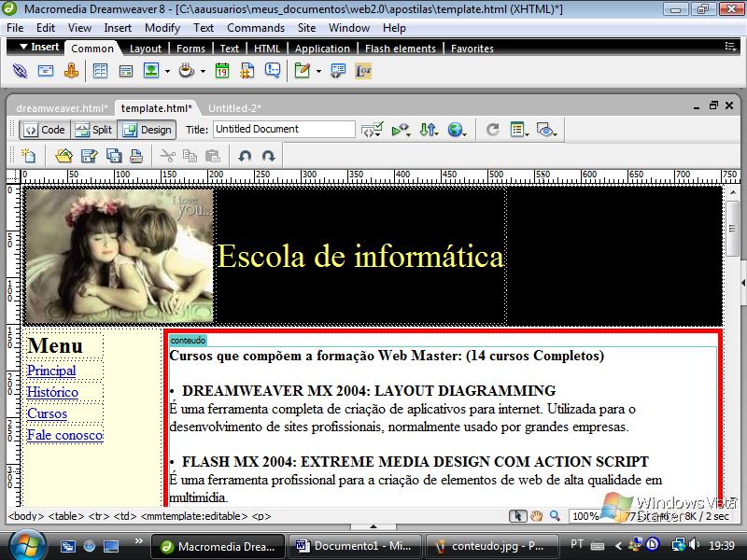Switch to dreamweaver.html document tab
This screenshot has width=747, height=560.
[62, 108]
